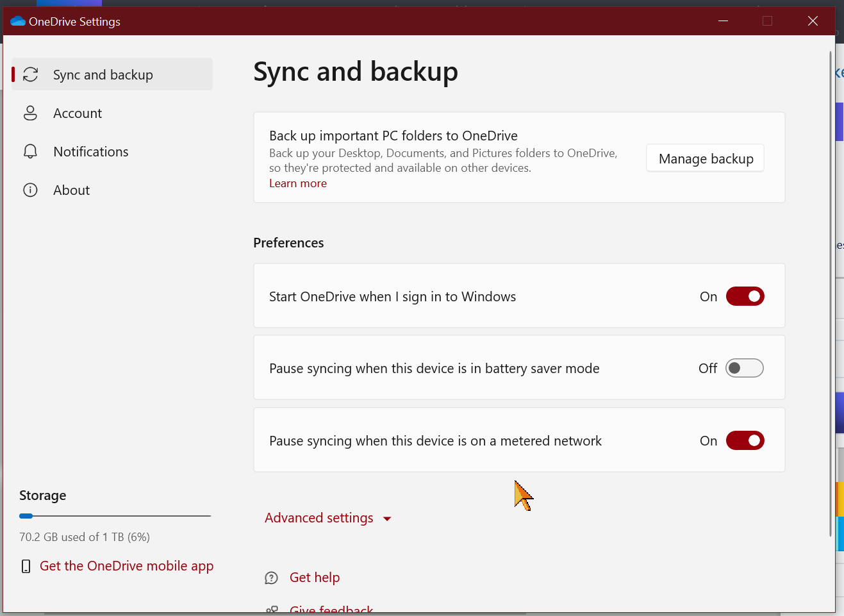
Task: Click the person icon next to Account
Action: (30, 113)
